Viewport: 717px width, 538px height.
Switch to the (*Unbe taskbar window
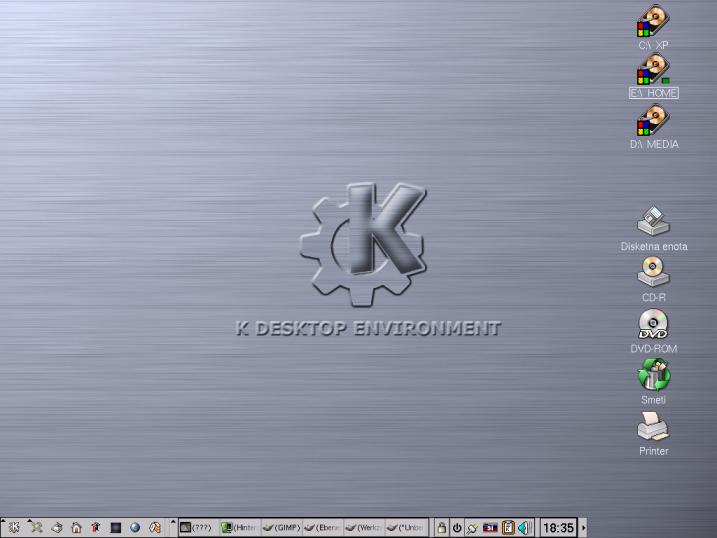point(406,527)
